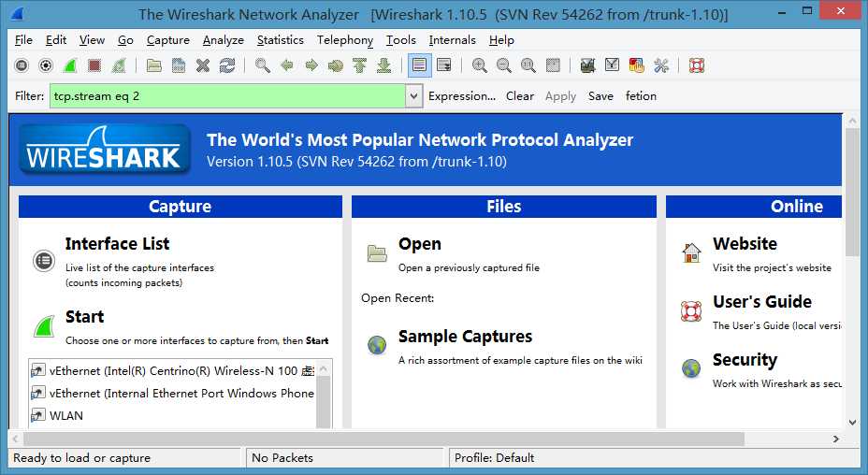The image size is (868, 475).
Task: Open the filter Expression... dialog
Action: click(x=462, y=96)
